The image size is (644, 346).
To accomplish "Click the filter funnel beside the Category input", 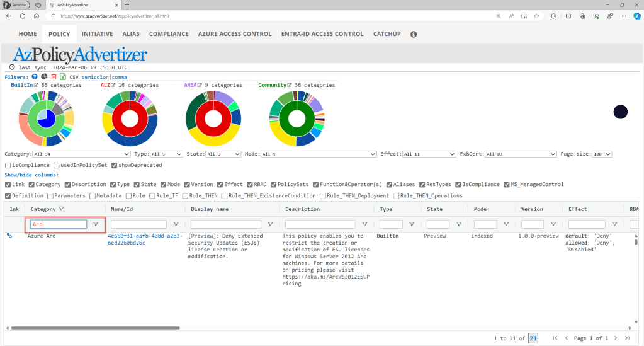I will pos(96,224).
